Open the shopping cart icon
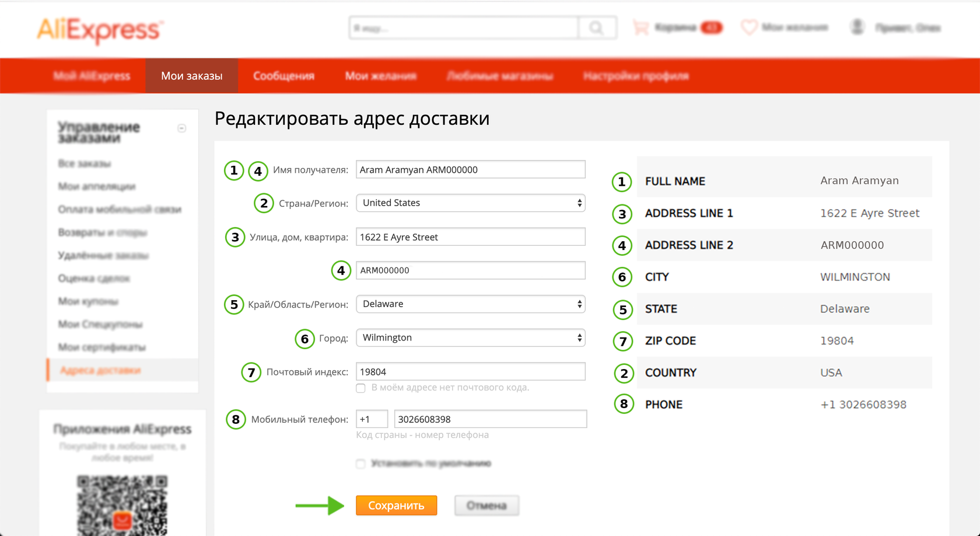 (x=640, y=27)
